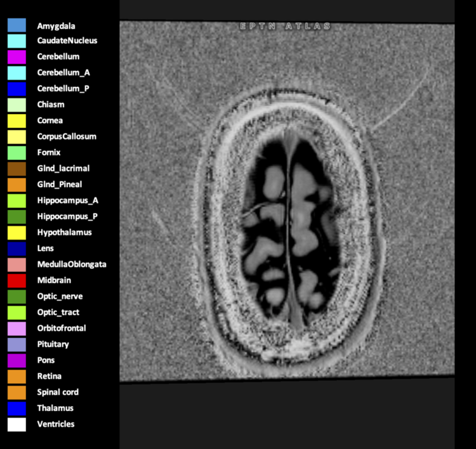Viewport: 476px width, 449px height.
Task: Click the Thalamus blue swatch
Action: point(17,408)
